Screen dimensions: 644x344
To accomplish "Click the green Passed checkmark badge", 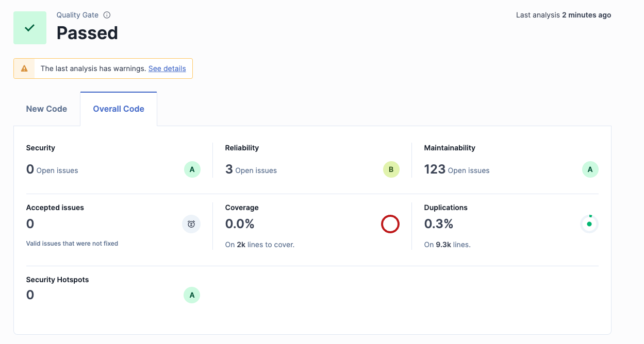I will tap(30, 28).
